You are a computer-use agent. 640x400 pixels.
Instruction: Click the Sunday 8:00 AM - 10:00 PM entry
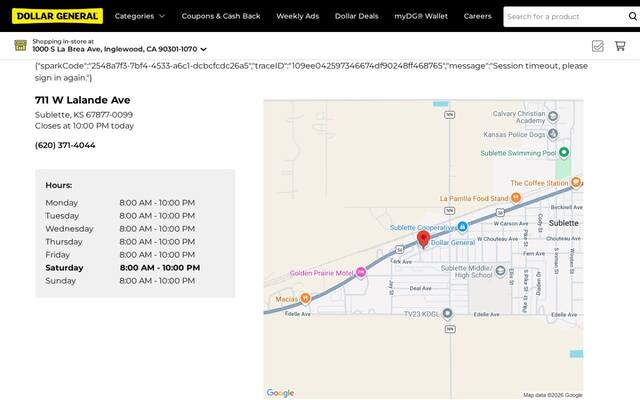click(157, 281)
